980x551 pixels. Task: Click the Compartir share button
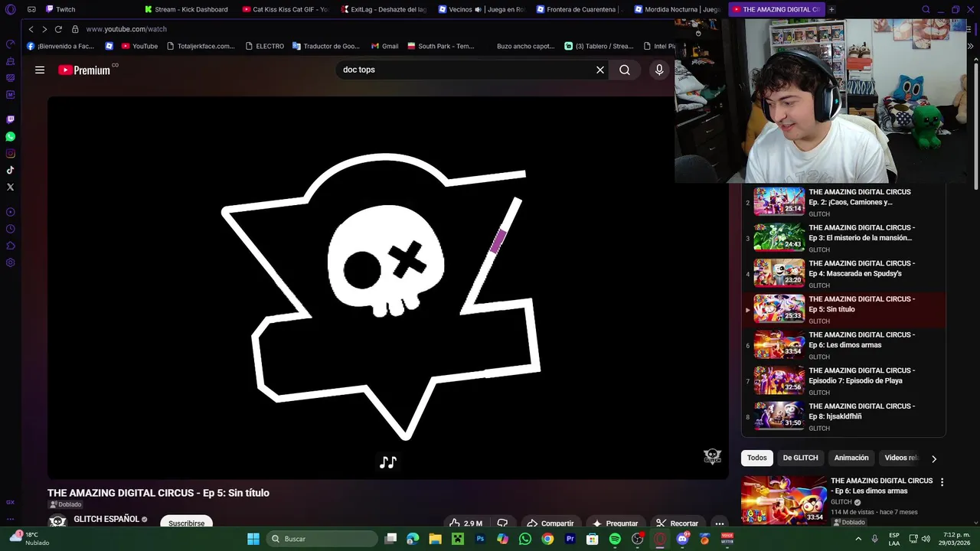click(550, 523)
